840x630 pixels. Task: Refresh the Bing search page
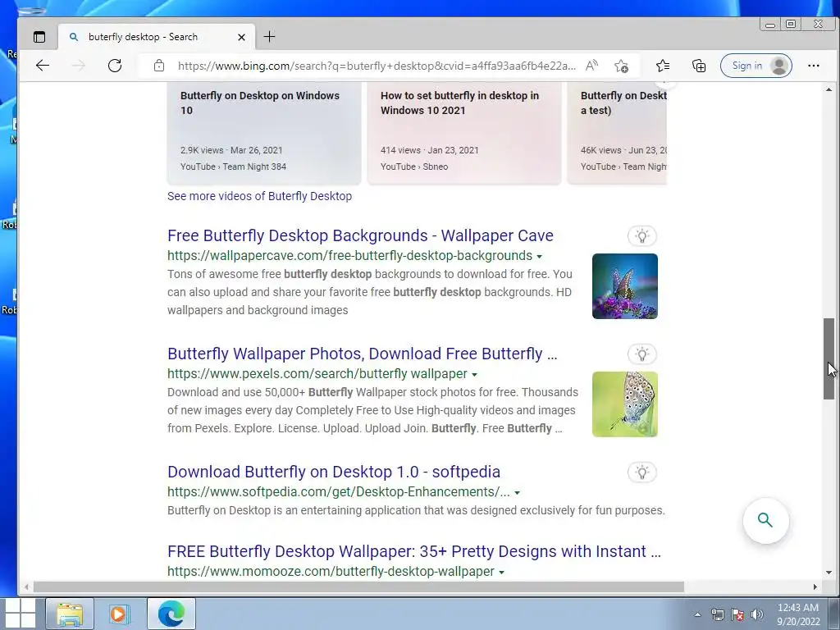pos(115,66)
